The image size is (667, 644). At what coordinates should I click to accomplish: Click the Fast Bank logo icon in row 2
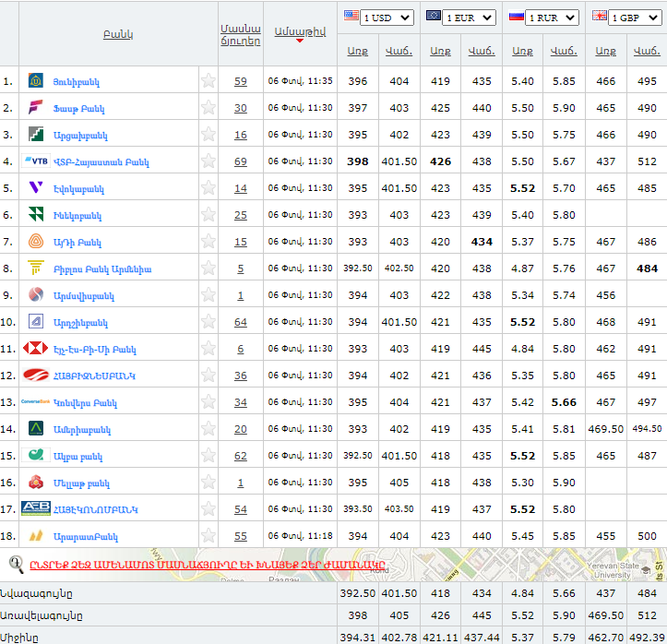[x=36, y=107]
